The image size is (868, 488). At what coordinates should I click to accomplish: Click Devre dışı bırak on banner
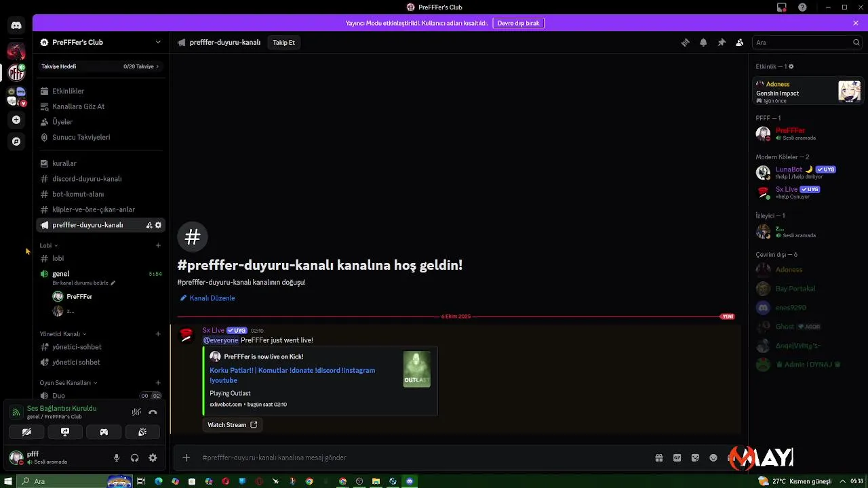(518, 23)
